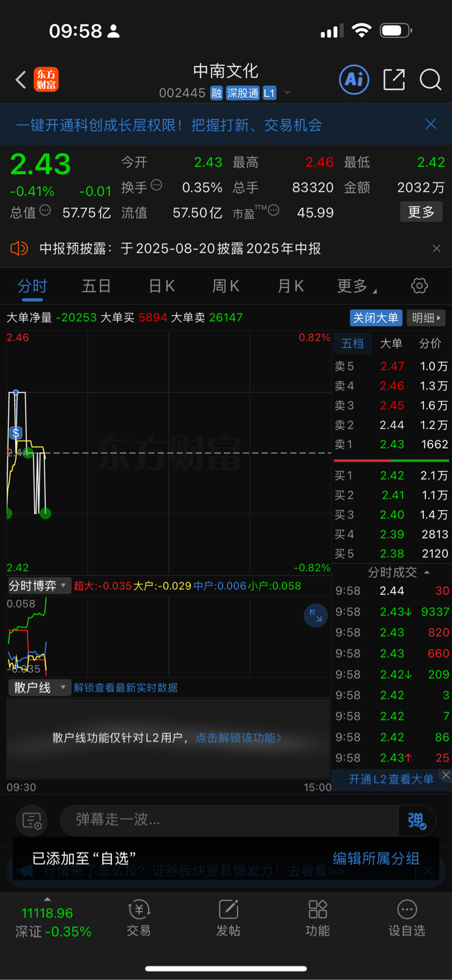Dismiss the 中报预披露 notice
This screenshot has width=452, height=980.
(436, 248)
